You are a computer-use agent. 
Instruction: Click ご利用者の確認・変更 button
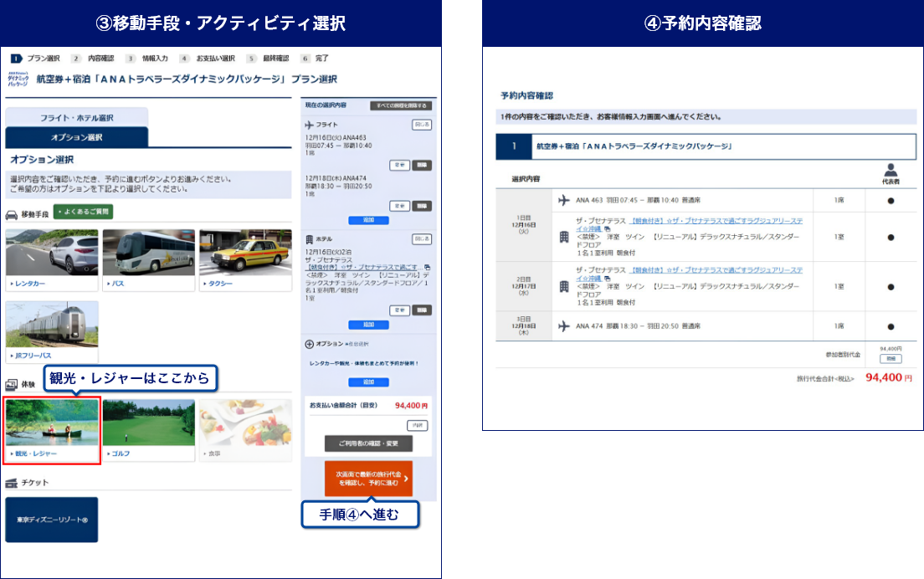click(x=368, y=443)
